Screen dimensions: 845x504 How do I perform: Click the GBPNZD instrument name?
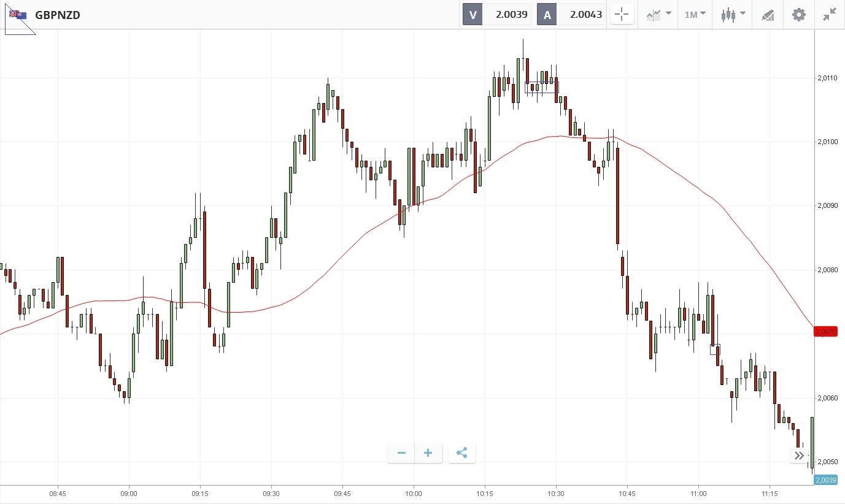pos(58,15)
